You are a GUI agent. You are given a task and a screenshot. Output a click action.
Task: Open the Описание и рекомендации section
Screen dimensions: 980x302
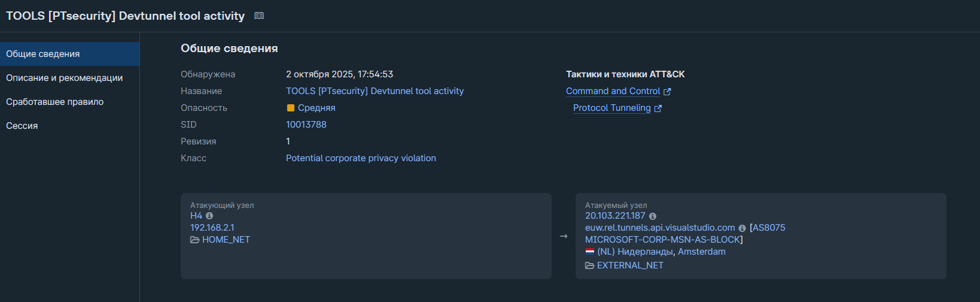coord(65,78)
